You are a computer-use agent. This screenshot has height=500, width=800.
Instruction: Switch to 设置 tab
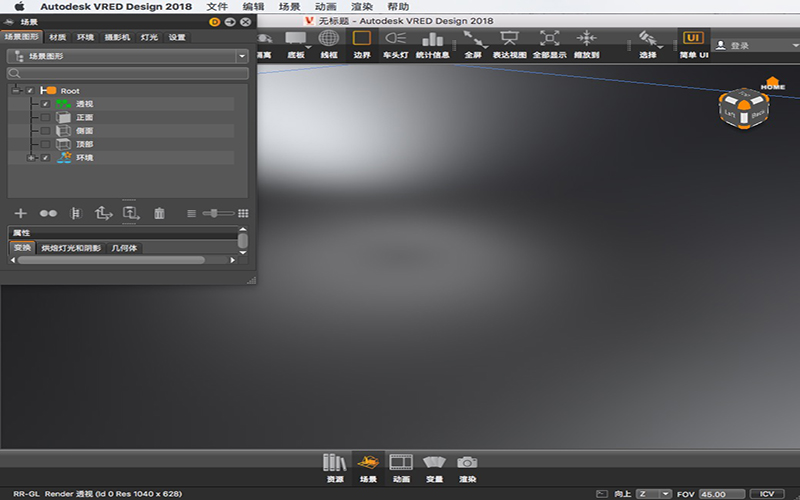point(177,37)
